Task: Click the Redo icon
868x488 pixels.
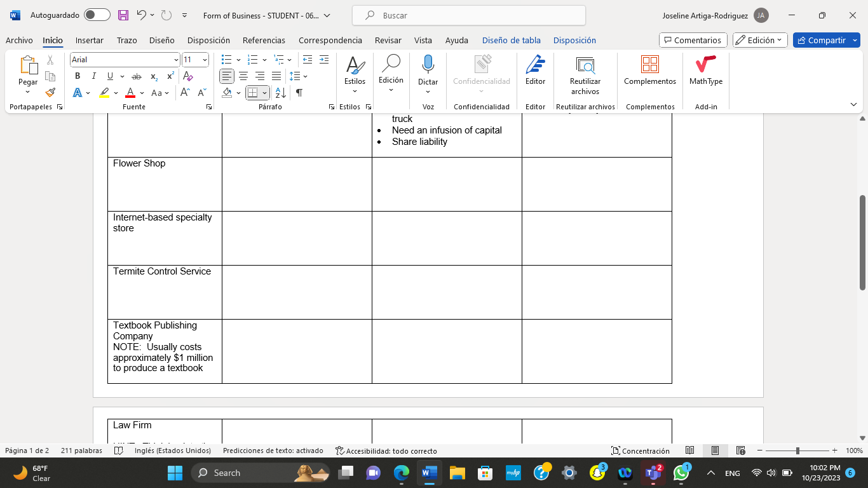Action: (x=166, y=15)
